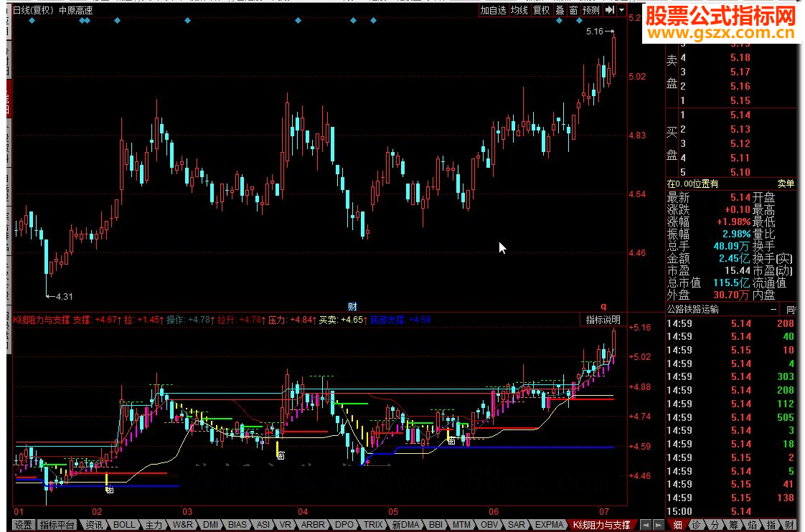Select the EXPMA indicator tab
Viewport: 805px width, 532px height.
[x=550, y=525]
